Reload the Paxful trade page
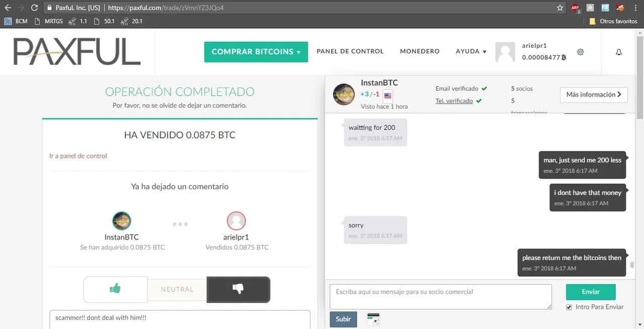This screenshot has height=329, width=644. [34, 8]
